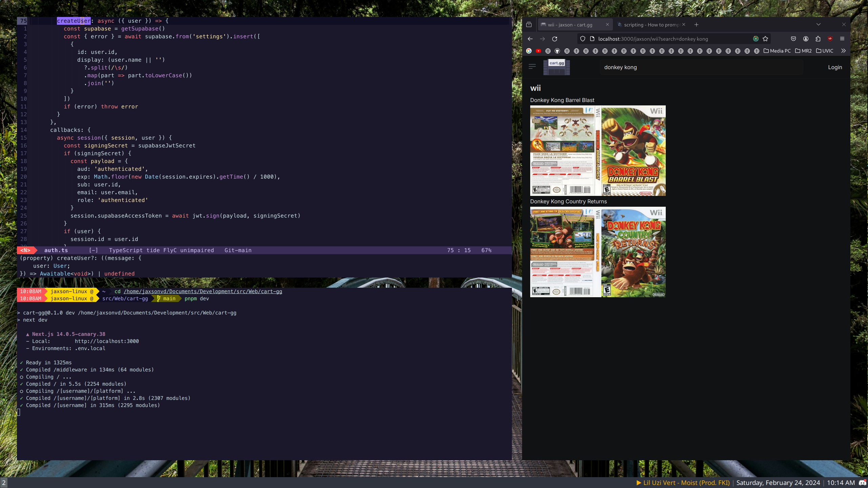Open the Firefox application hamburger menu
This screenshot has height=488, width=868.
click(x=842, y=39)
